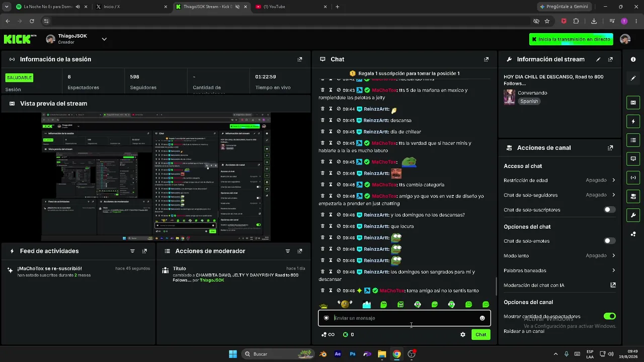Click the stream preview thumbnail
Image resolution: width=644 pixels, height=362 pixels.
tap(156, 176)
